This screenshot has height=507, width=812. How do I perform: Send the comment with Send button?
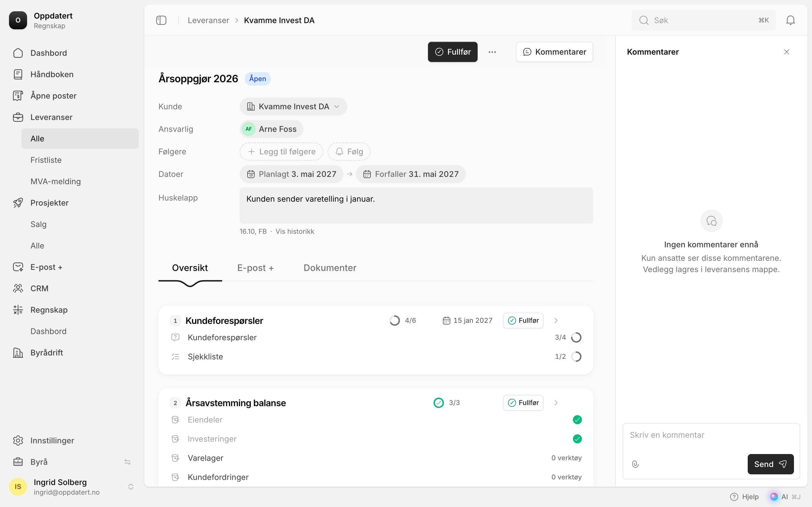coord(770,464)
